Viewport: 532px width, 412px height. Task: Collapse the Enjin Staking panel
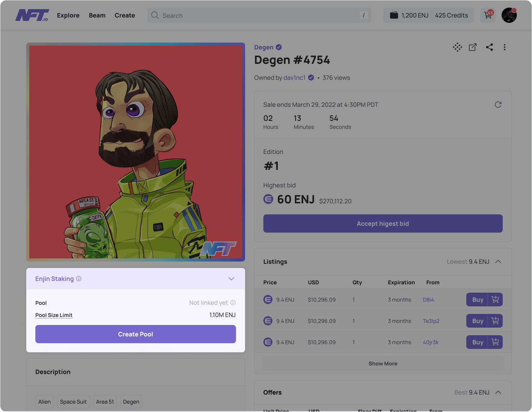click(231, 279)
